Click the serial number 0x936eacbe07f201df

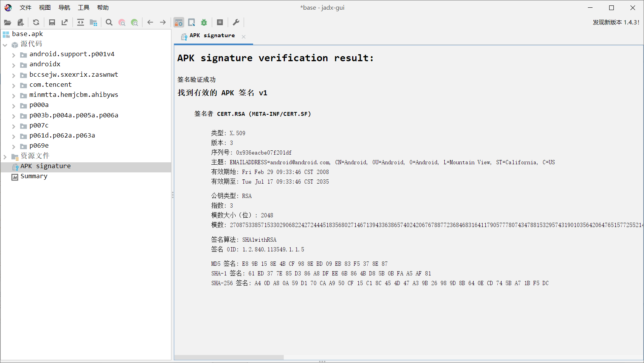click(x=264, y=153)
